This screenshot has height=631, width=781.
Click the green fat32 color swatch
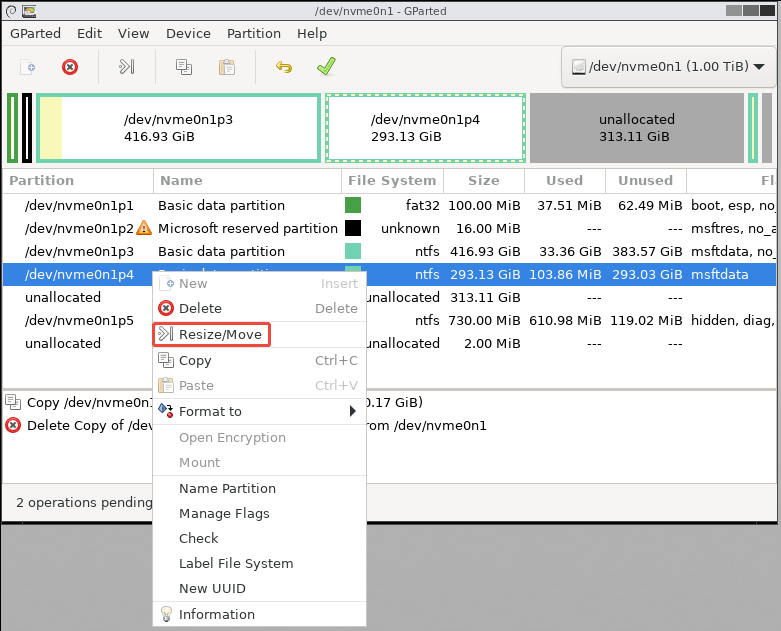pyautogui.click(x=353, y=205)
